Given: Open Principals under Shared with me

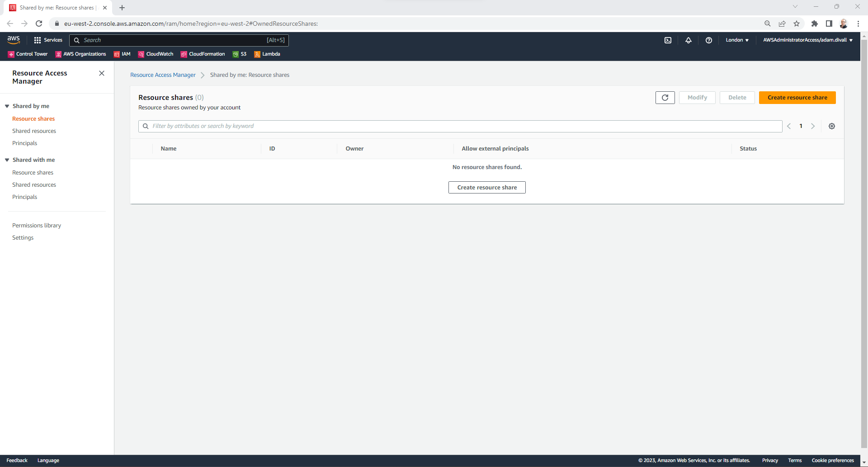Looking at the screenshot, I should coord(24,197).
